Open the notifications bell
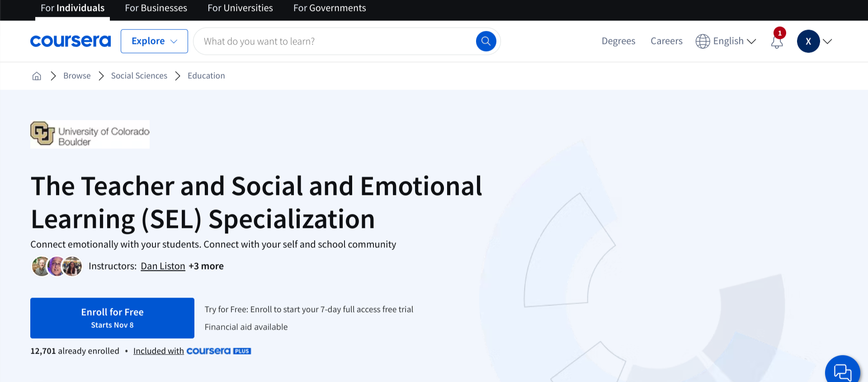Image resolution: width=868 pixels, height=382 pixels. point(777,42)
